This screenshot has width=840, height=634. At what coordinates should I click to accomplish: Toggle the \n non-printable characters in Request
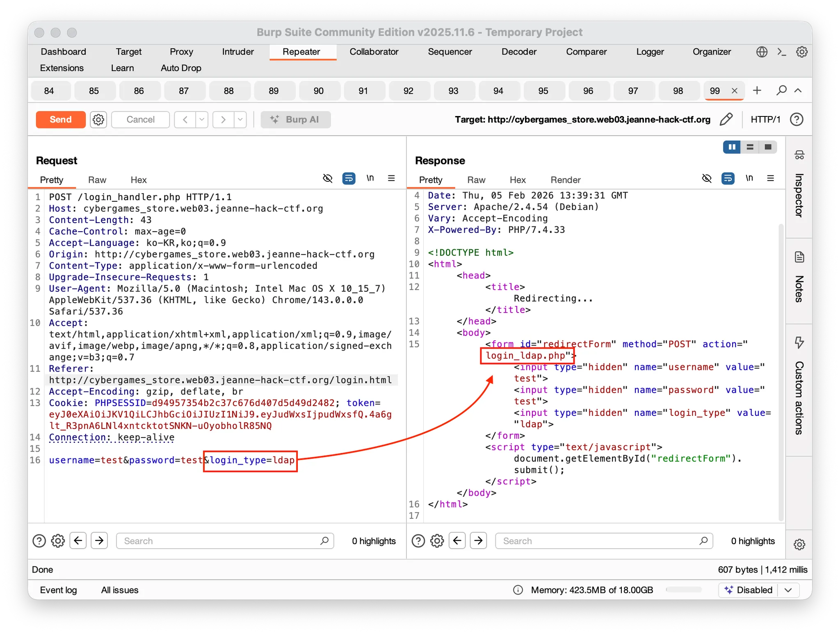(x=370, y=178)
